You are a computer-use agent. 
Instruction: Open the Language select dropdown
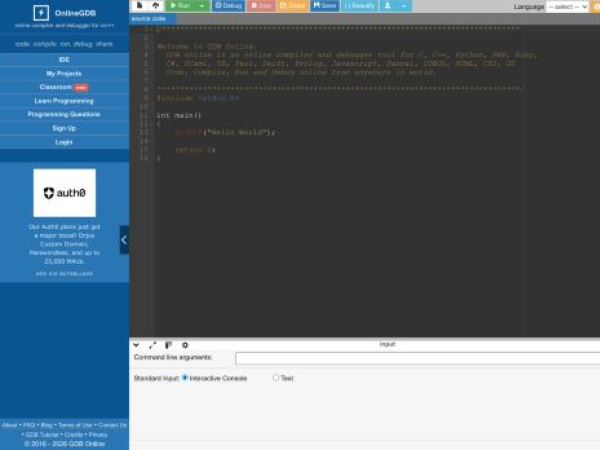coord(567,7)
